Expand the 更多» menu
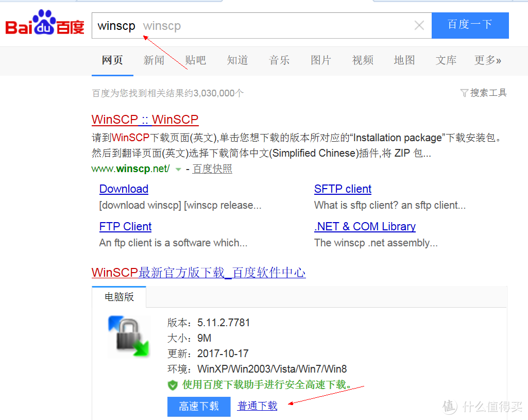Screen dimensions: 528x420 click(487, 60)
